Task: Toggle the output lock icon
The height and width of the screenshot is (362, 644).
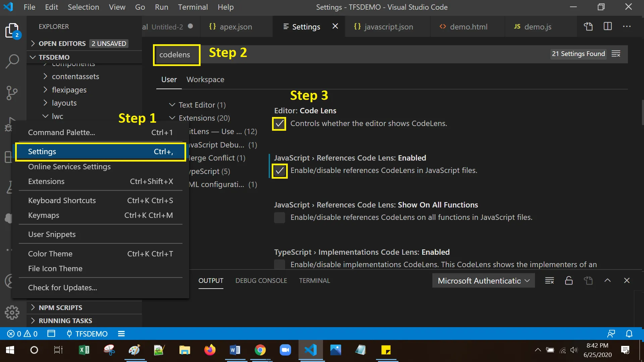Action: coord(569,281)
